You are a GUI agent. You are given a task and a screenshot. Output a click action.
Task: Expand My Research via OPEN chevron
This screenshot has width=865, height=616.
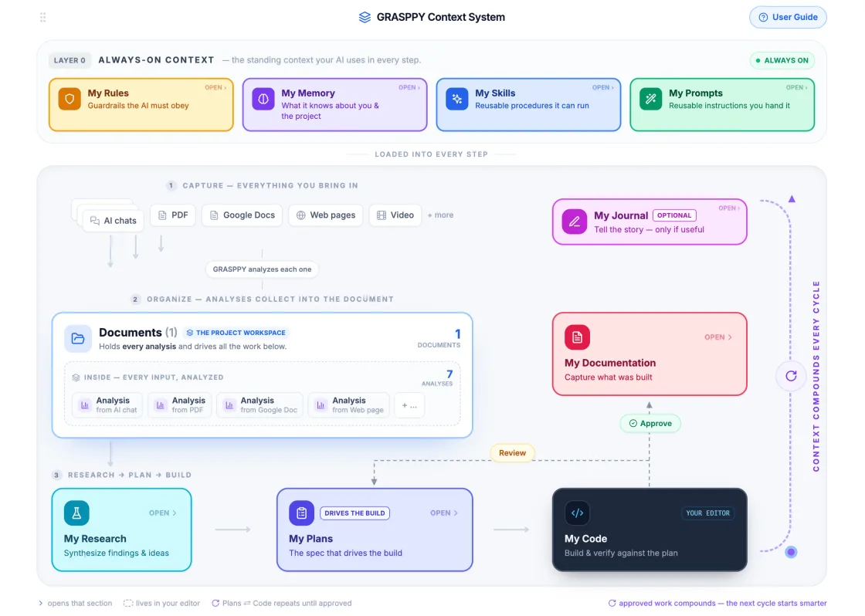(x=163, y=513)
